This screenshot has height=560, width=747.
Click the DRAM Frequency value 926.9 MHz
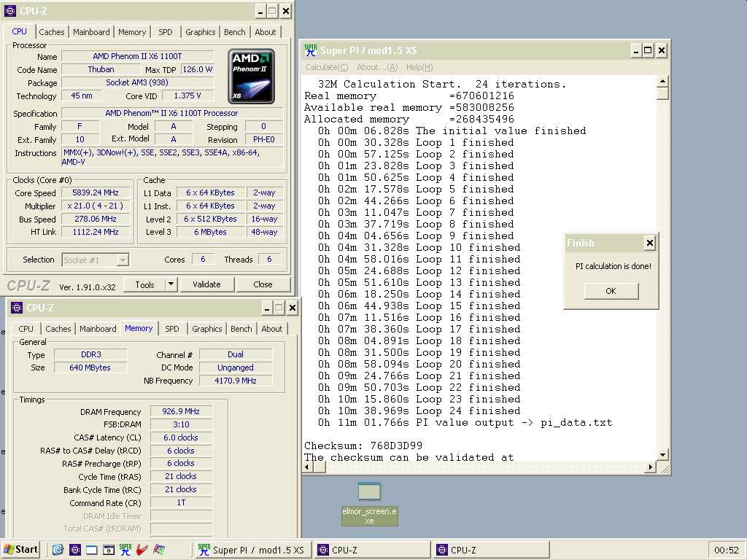(x=181, y=411)
